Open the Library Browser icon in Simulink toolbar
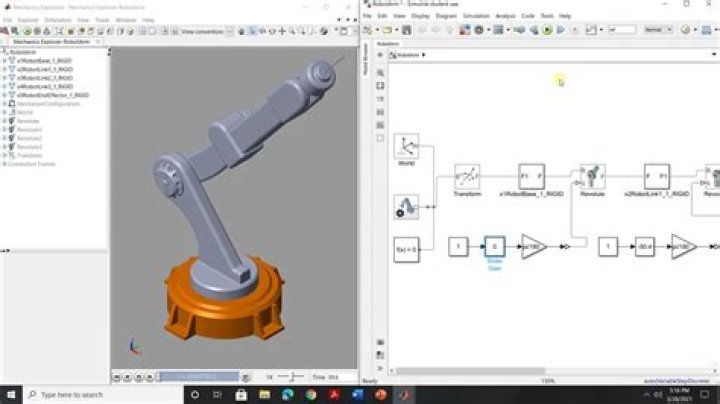The image size is (720, 404). click(462, 30)
